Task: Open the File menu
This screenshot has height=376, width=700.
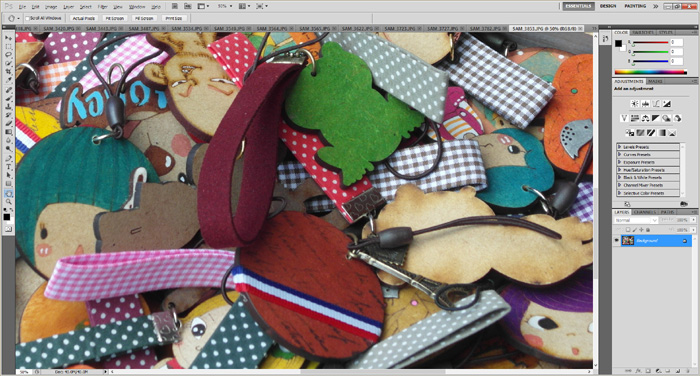Action: 22,7
